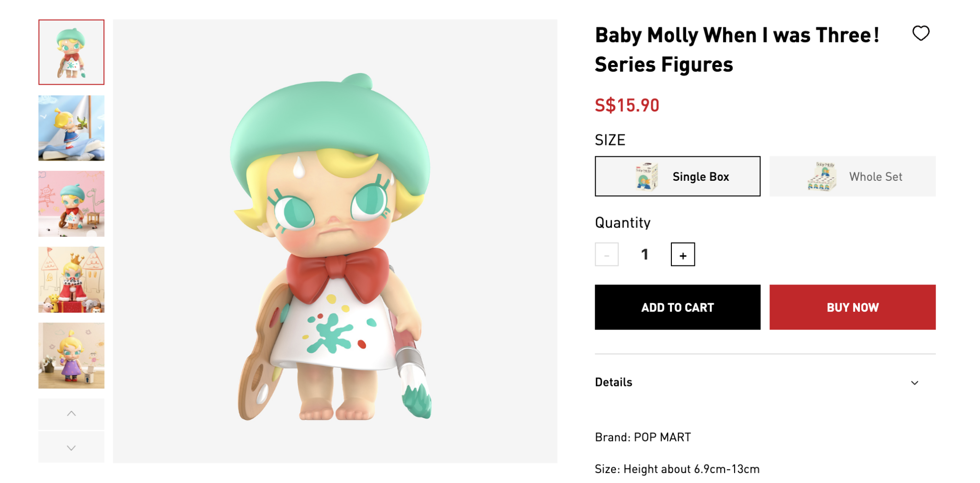Select the Single Box size option
The width and height of the screenshot is (980, 483).
pos(677,176)
